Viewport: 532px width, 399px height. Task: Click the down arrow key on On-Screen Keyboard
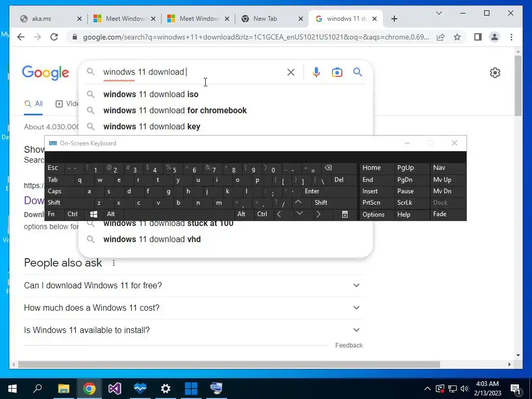pos(300,214)
